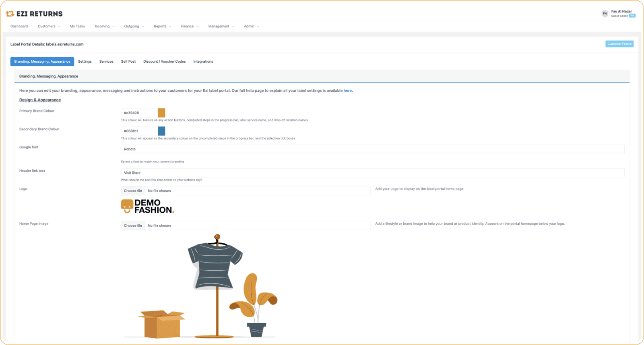Open the 'here' help page link
The width and height of the screenshot is (644, 345).
(x=347, y=91)
